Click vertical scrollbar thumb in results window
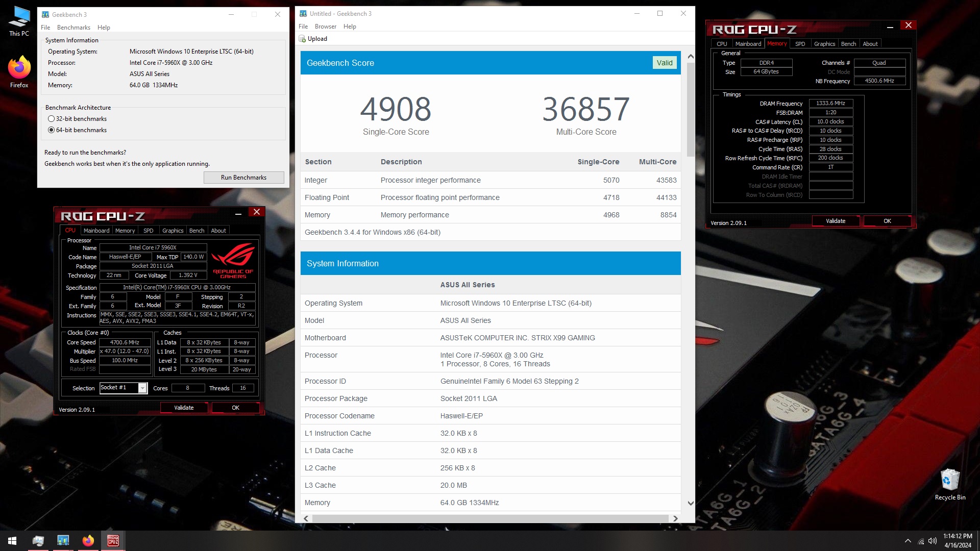 (x=690, y=110)
